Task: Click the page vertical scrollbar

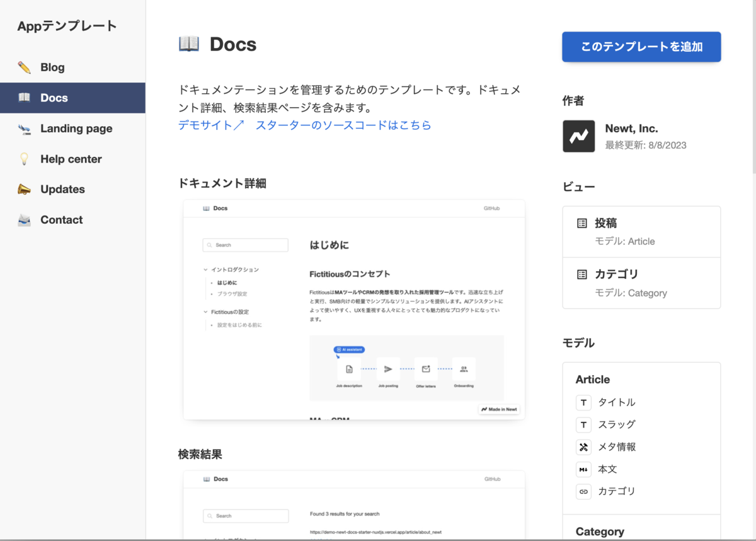Action: point(753,88)
